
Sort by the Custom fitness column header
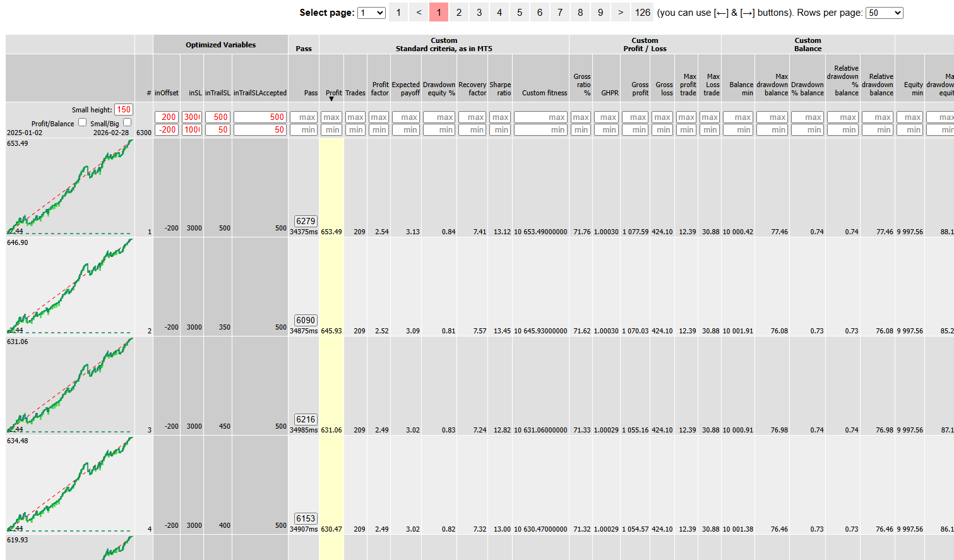point(544,93)
